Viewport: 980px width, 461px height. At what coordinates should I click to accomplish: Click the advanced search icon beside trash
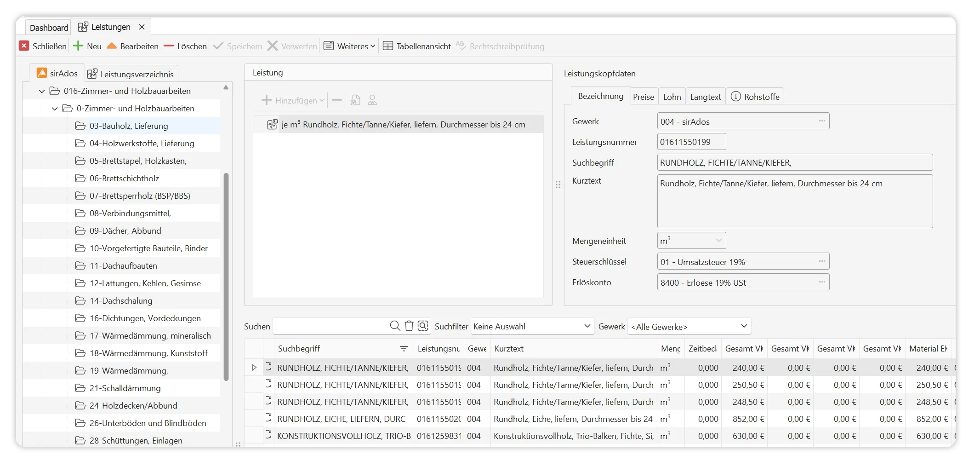point(423,326)
